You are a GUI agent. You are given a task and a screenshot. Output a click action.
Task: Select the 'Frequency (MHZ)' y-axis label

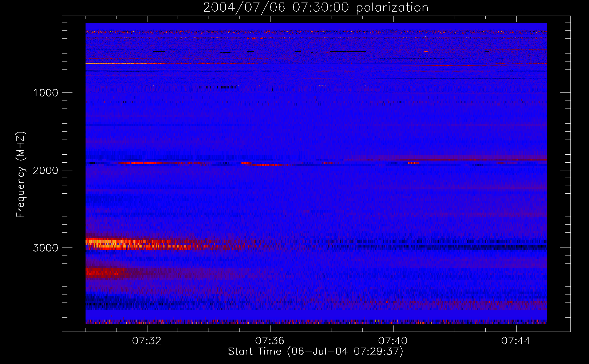(21, 175)
